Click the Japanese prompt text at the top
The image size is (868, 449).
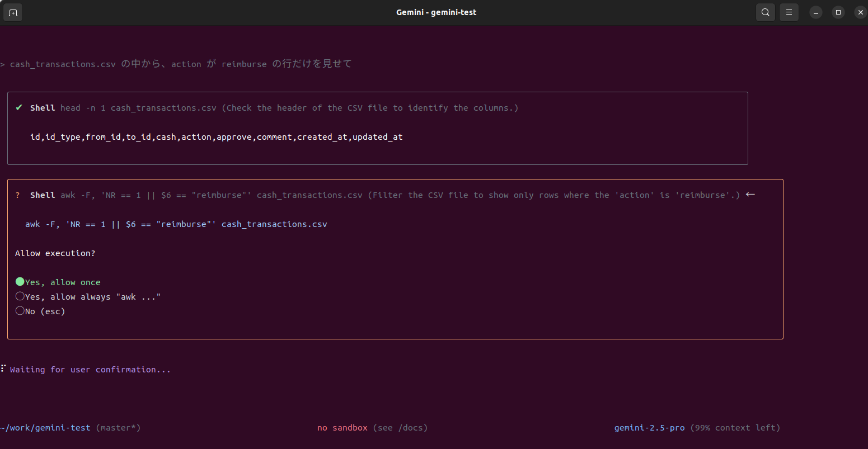pos(177,63)
